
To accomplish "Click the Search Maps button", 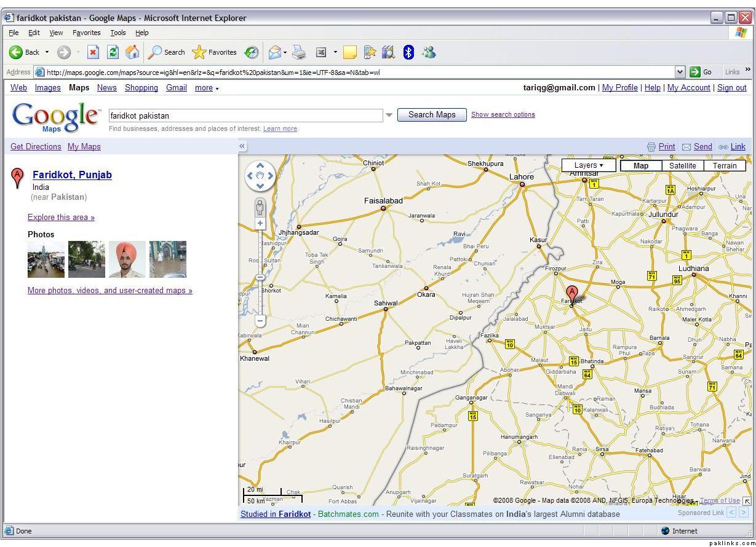I will point(432,115).
